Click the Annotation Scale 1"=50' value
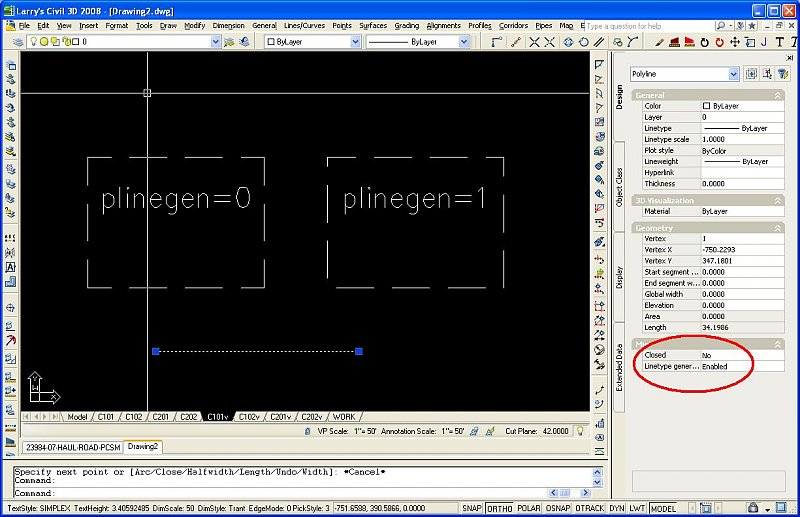This screenshot has width=800, height=517. 453,431
